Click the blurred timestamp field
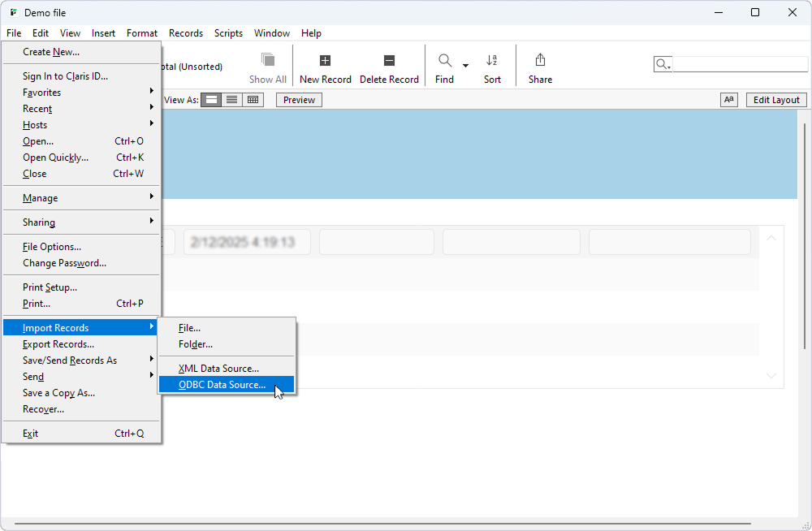This screenshot has height=531, width=812. point(247,242)
